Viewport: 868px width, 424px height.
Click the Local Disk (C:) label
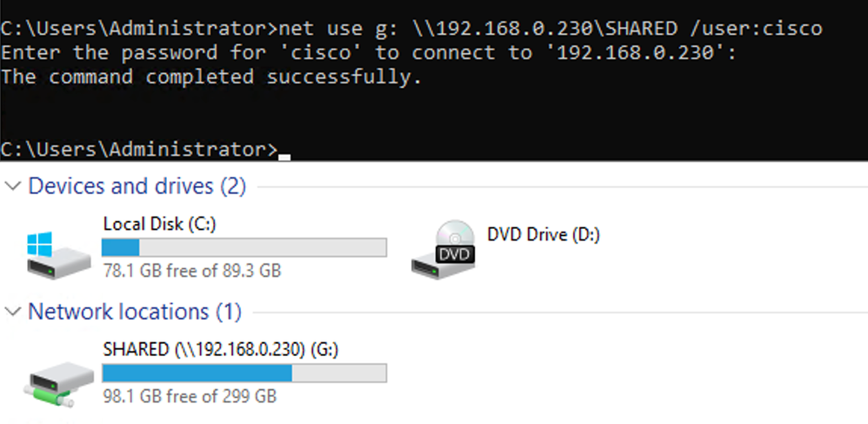159,224
